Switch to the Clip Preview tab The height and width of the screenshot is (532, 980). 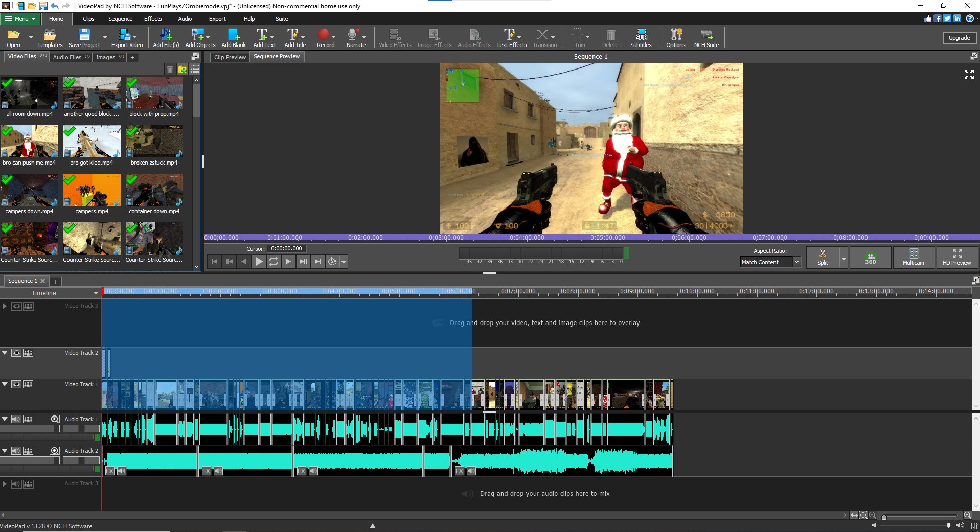point(230,57)
